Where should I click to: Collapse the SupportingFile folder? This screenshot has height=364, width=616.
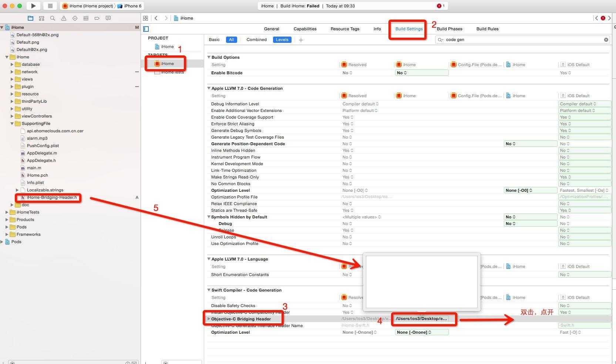(x=12, y=123)
